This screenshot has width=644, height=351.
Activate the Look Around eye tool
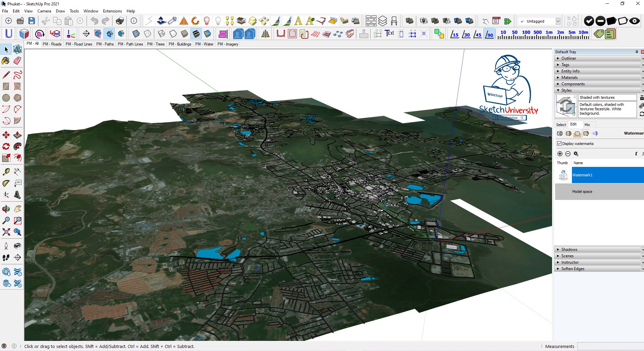pos(18,246)
